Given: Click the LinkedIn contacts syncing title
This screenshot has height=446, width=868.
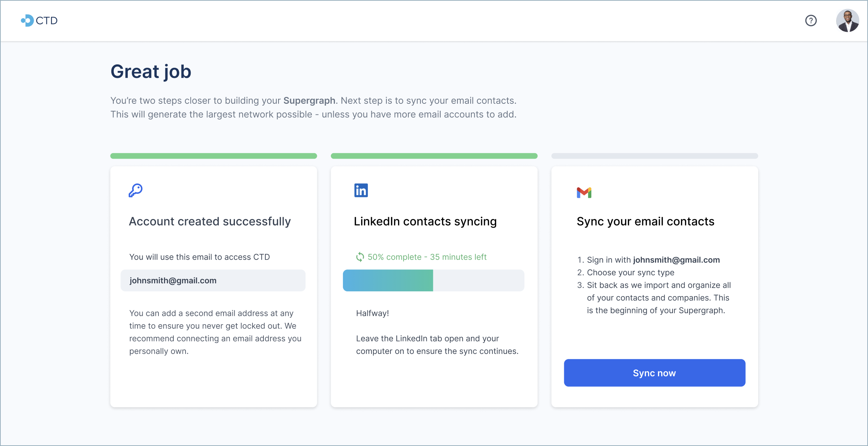Looking at the screenshot, I should (425, 222).
